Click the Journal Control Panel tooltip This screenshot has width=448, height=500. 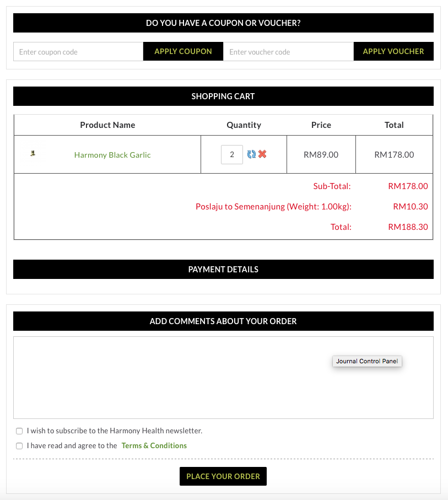(367, 361)
